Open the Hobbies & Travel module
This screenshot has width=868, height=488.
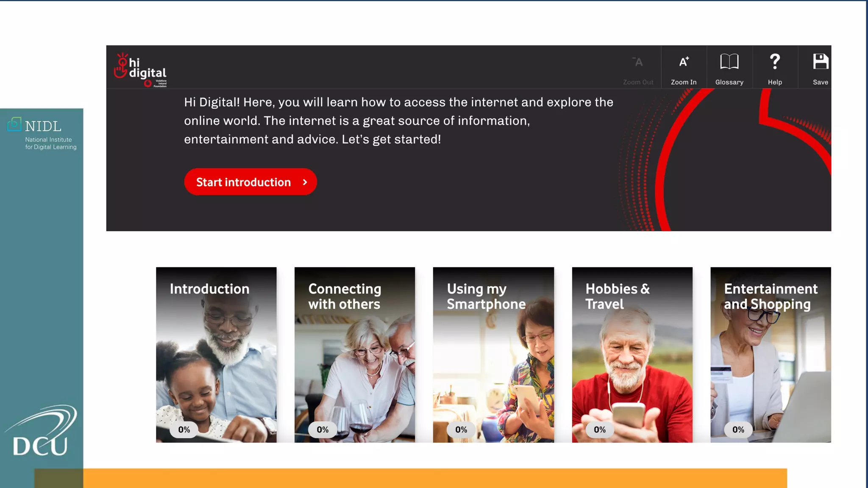click(x=632, y=355)
